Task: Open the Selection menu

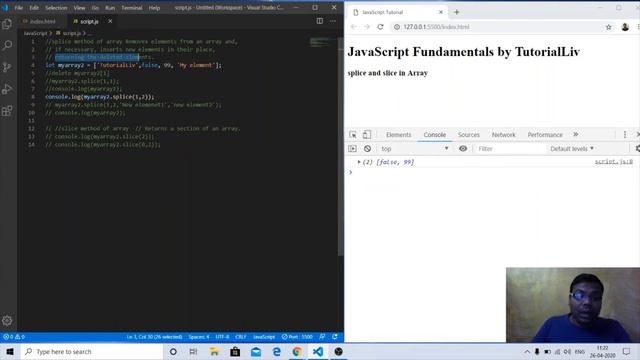Action: click(56, 8)
